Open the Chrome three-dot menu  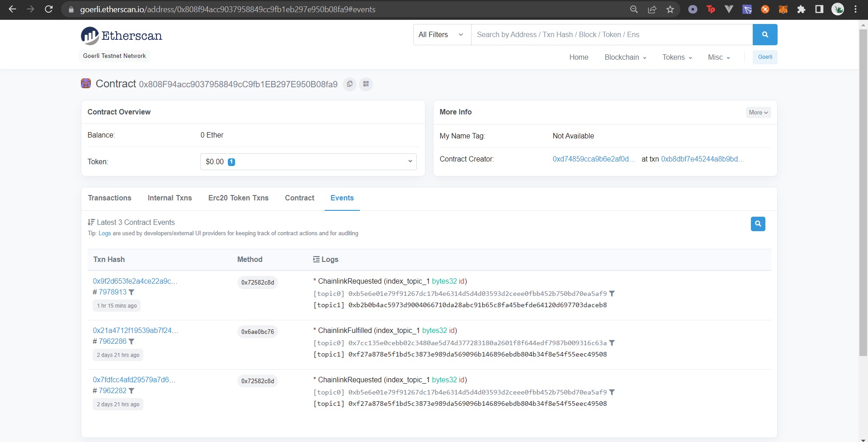(855, 9)
